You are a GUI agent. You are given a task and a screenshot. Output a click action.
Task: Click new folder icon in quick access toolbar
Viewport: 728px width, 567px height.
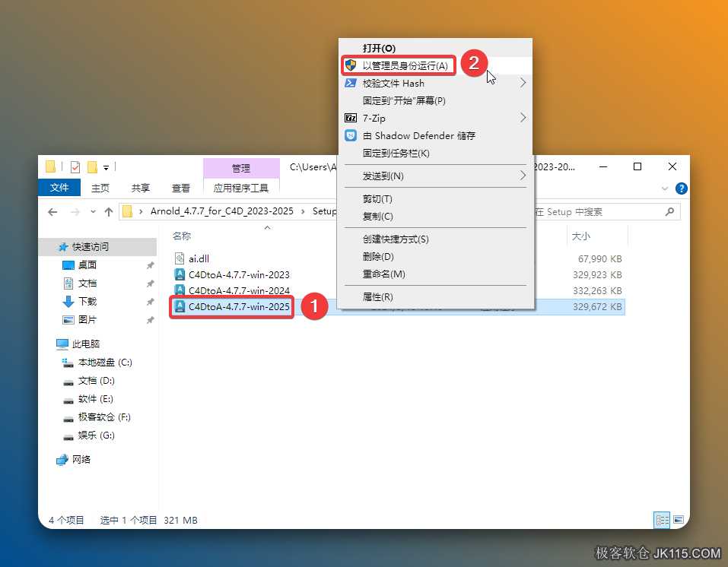[92, 166]
